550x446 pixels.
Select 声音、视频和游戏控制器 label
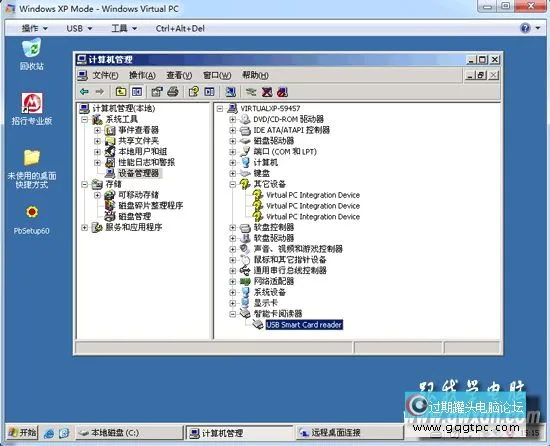tap(298, 249)
